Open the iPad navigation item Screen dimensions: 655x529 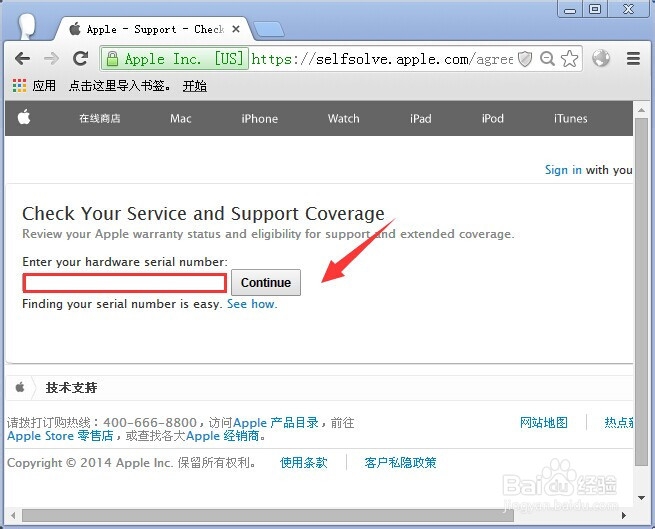click(x=420, y=119)
